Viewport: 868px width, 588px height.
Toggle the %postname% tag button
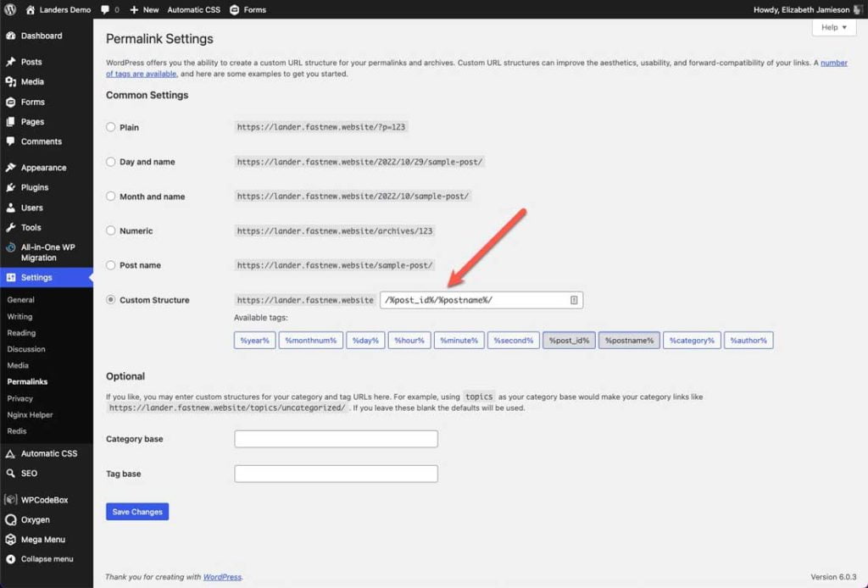point(629,341)
